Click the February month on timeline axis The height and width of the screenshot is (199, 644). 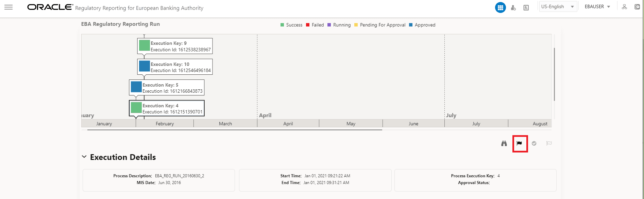pos(165,124)
